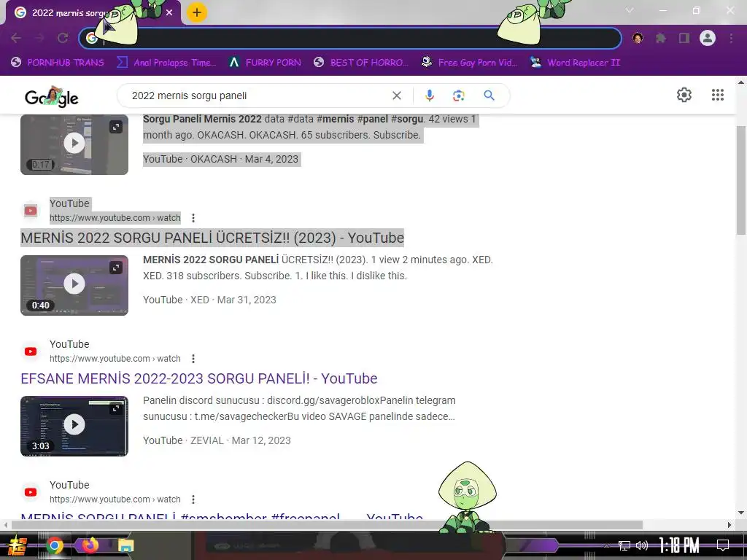Clear the search query with X
The width and height of the screenshot is (747, 560).
pos(397,96)
